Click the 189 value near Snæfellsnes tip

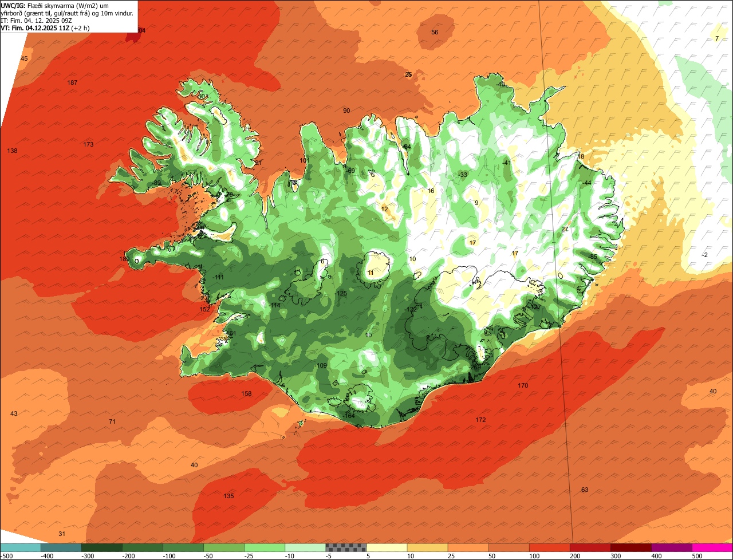(x=124, y=259)
